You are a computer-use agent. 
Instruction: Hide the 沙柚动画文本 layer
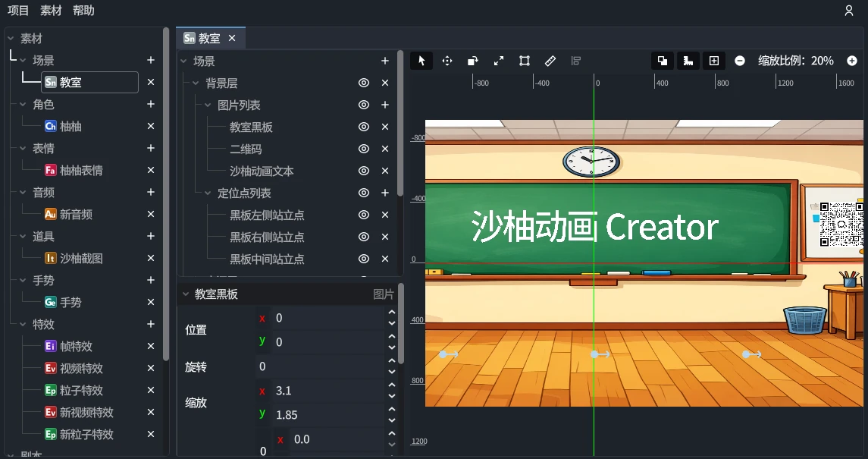click(x=364, y=171)
